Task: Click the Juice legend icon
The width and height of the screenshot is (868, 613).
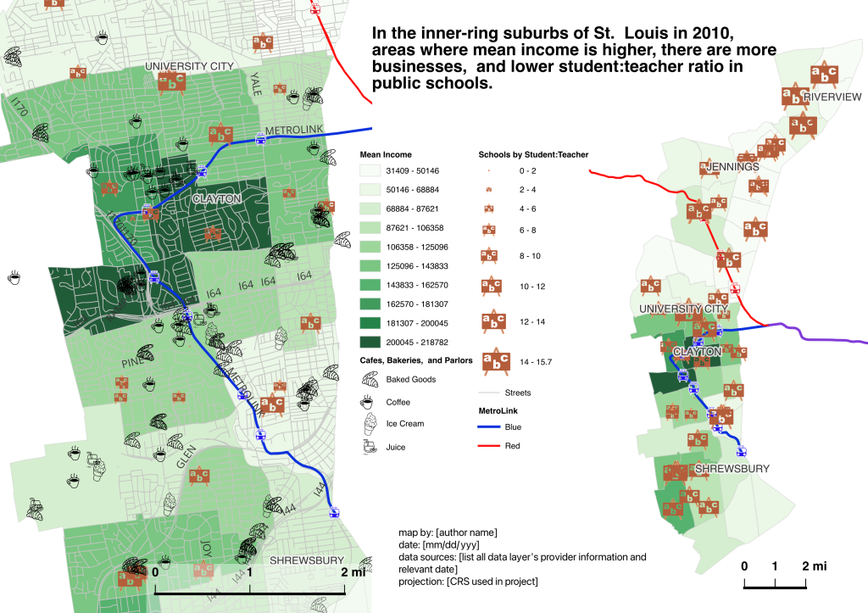Action: (369, 447)
